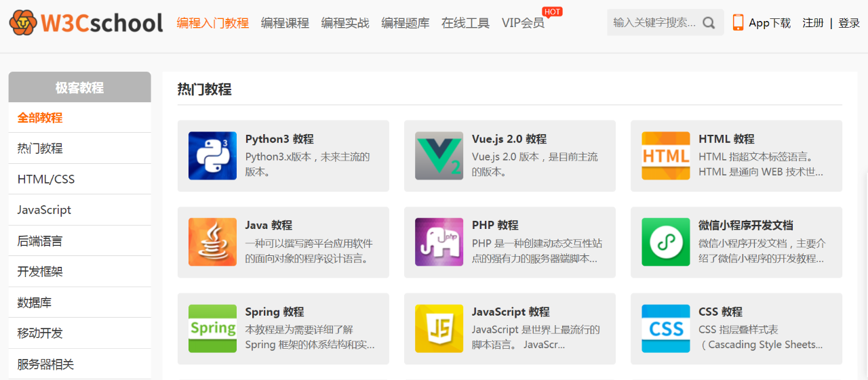Screen dimensions: 868x380
Task: Select 开发框架 in the sidebar
Action: 79,272
